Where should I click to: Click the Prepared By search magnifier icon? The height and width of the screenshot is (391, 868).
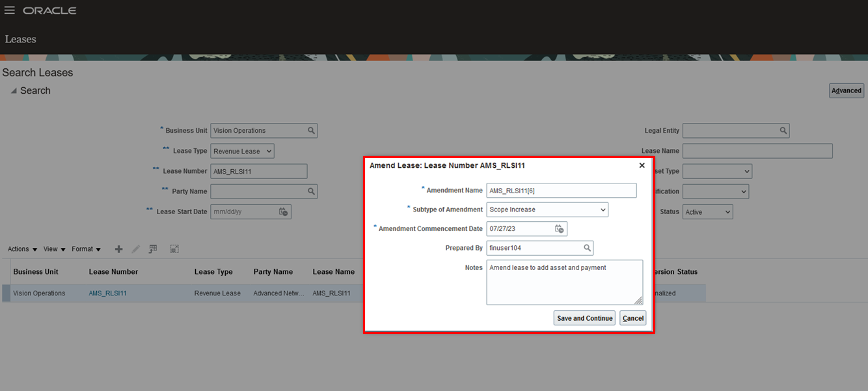tap(587, 248)
